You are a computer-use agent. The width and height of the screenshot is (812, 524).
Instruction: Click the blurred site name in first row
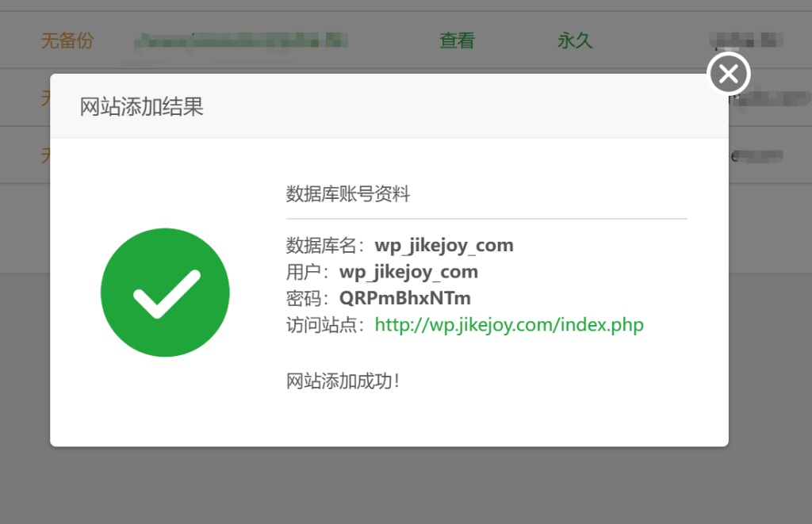pos(241,40)
